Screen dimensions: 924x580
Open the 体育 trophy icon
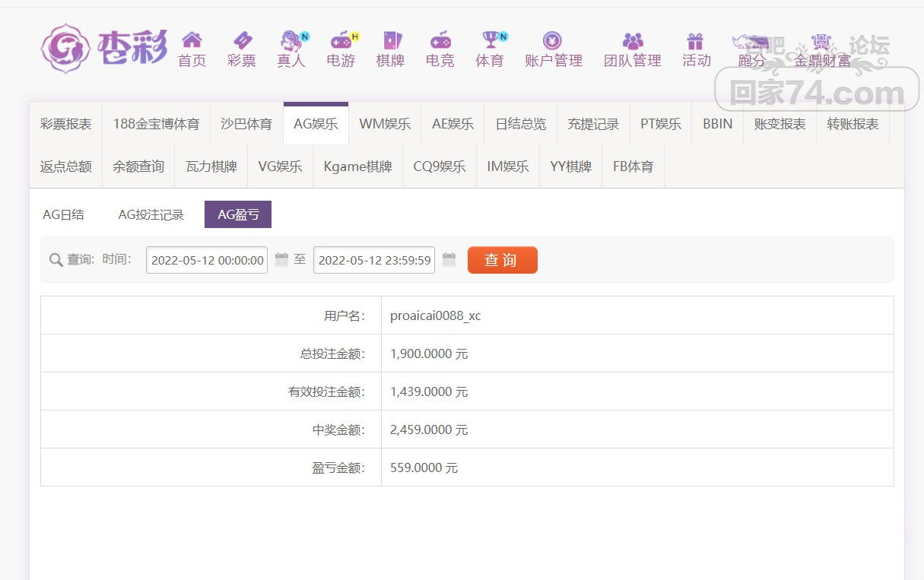[492, 40]
